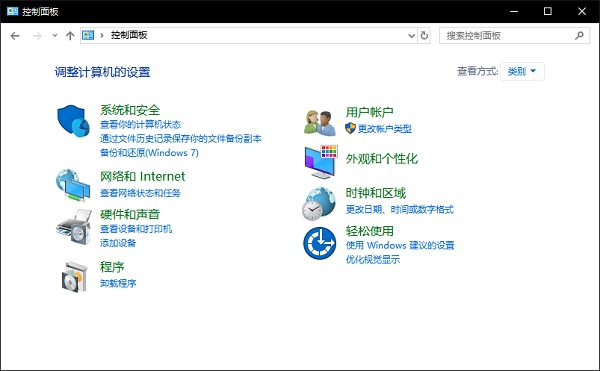
Task: Maximize the 控制面板 window
Action: 548,11
